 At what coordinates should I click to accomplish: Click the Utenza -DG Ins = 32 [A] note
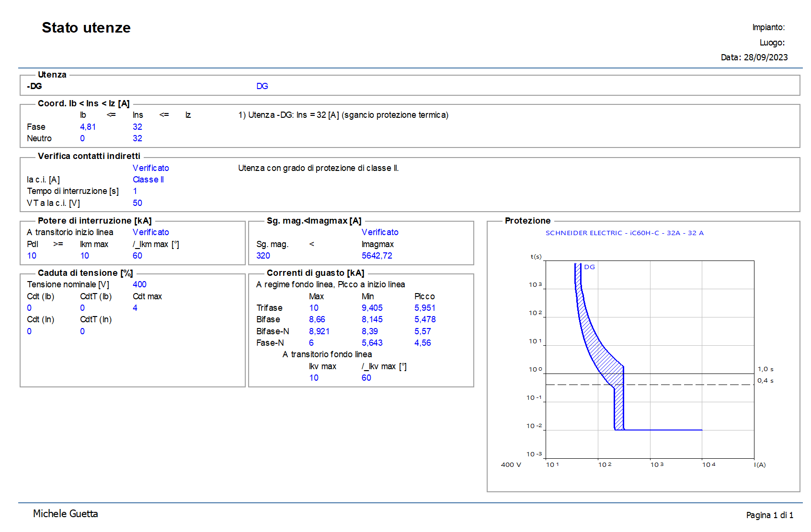[x=343, y=115]
